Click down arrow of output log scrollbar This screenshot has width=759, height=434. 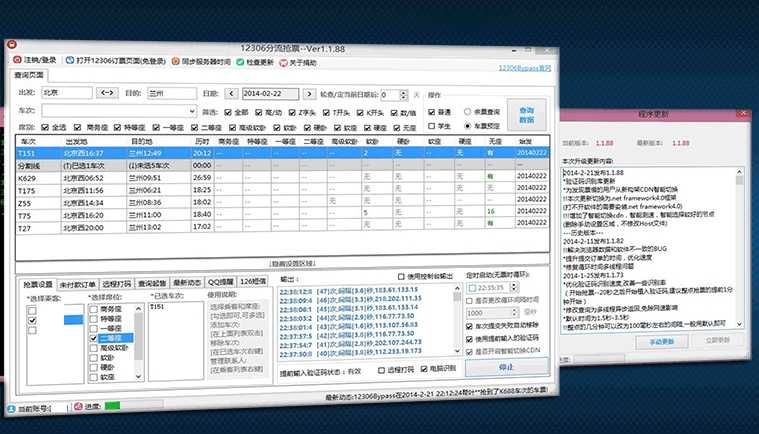point(457,351)
